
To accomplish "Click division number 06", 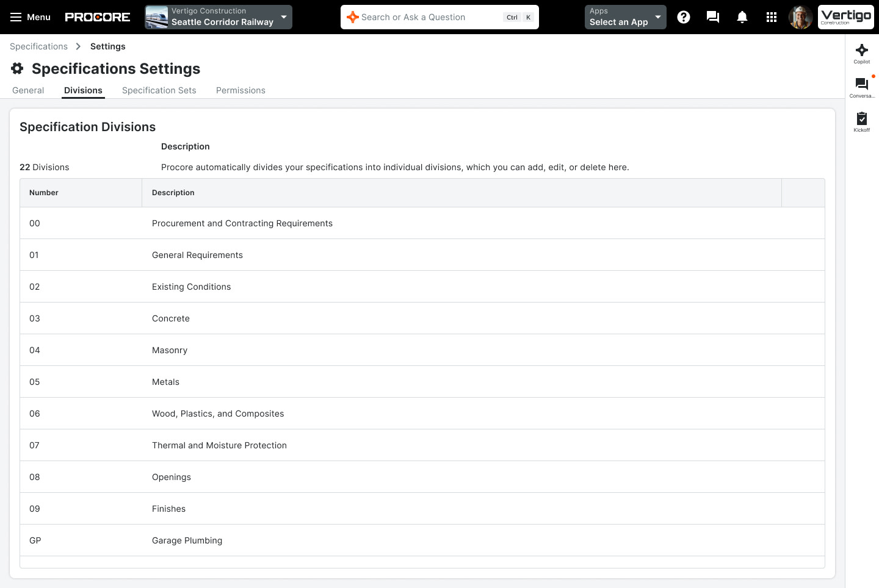I will pyautogui.click(x=35, y=414).
